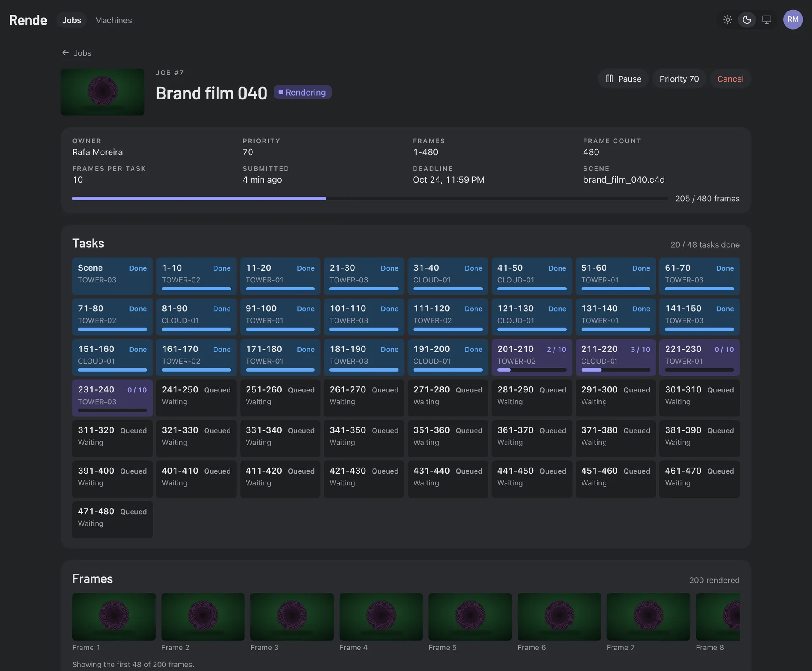
Task: Open Frame 7 thumbnail
Action: coord(648,616)
